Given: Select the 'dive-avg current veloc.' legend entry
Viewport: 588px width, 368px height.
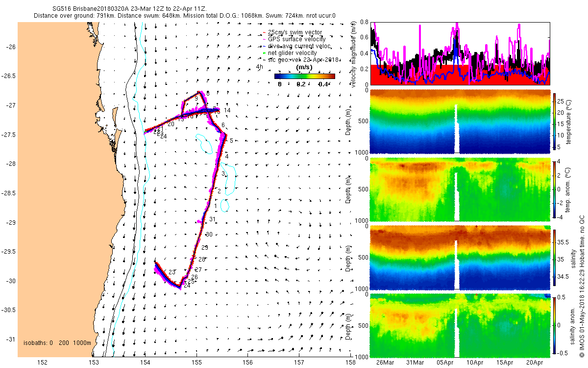Looking at the screenshot, I should coord(298,46).
